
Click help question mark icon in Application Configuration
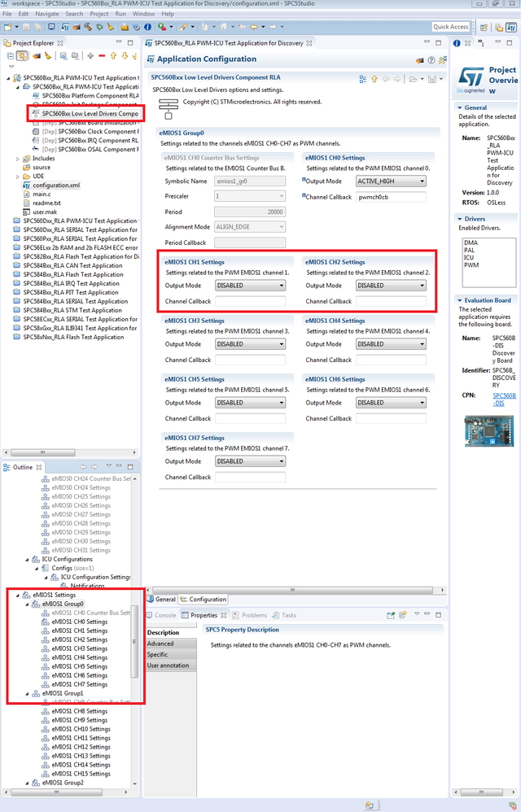point(431,60)
